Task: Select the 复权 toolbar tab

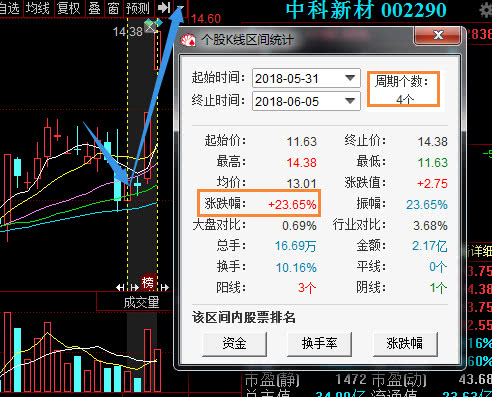Action: tap(69, 8)
